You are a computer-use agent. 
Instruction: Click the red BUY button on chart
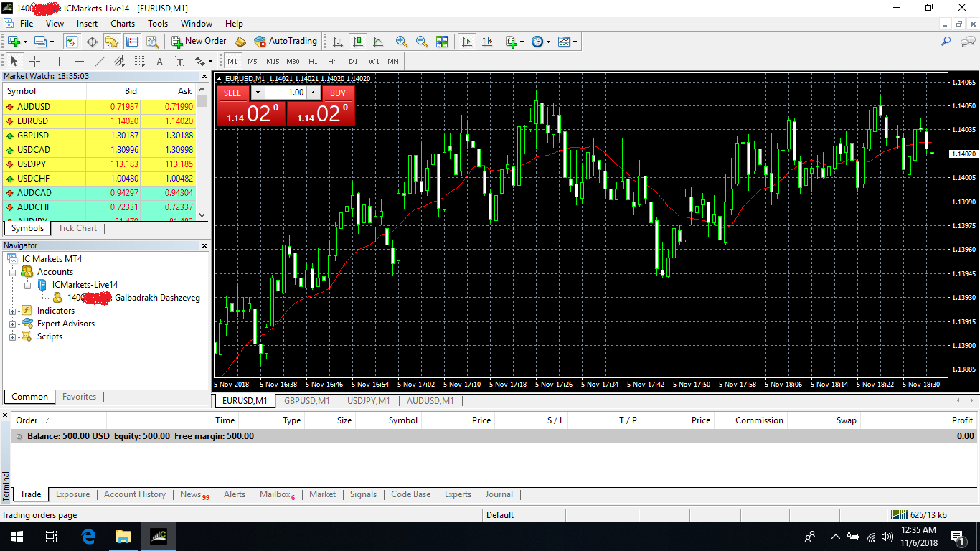click(x=338, y=93)
